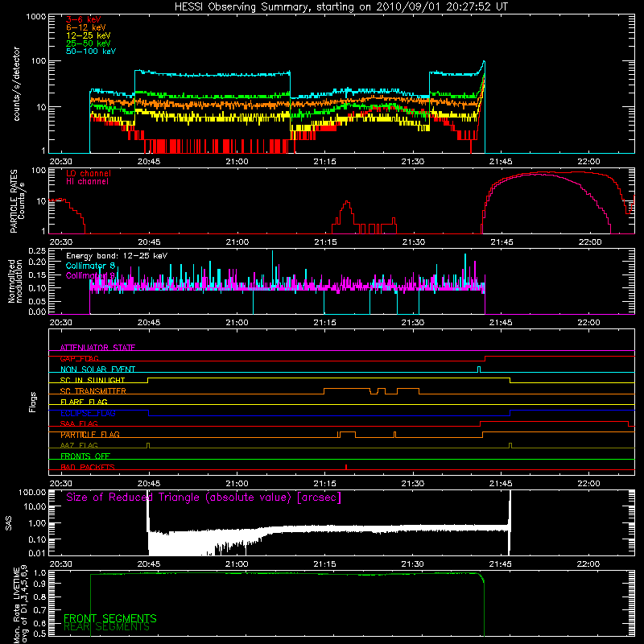Click the 0.25 tick on modulation axis
This screenshot has width=644, height=644.
(37, 250)
